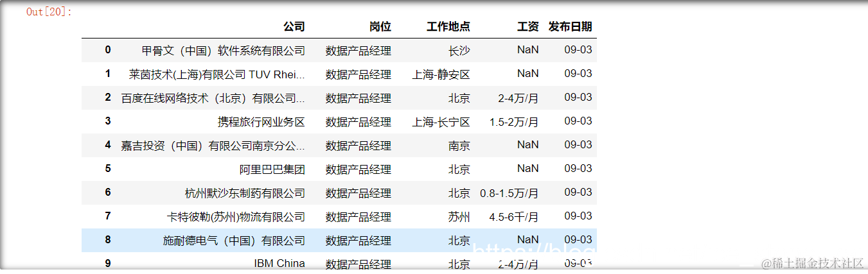Screen dimensions: 868x274
Task: Click 北京 in the 杭州默沙东 row
Action: pyautogui.click(x=459, y=193)
